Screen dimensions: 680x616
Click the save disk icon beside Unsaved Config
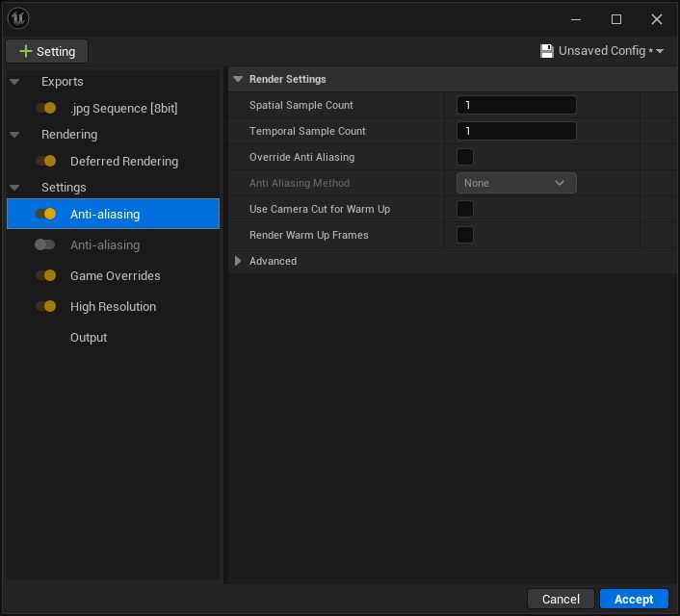(547, 51)
